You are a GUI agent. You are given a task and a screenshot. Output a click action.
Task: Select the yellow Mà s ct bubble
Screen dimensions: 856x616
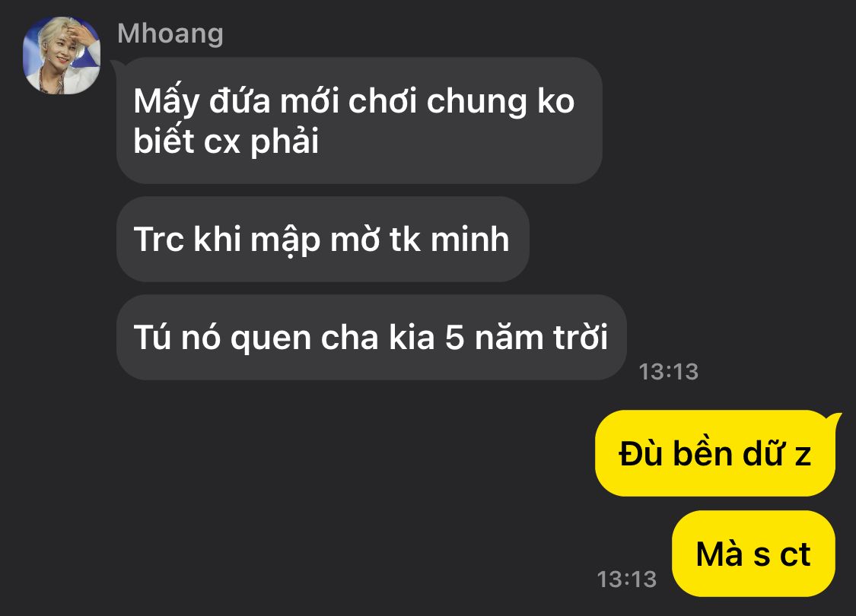tap(753, 554)
